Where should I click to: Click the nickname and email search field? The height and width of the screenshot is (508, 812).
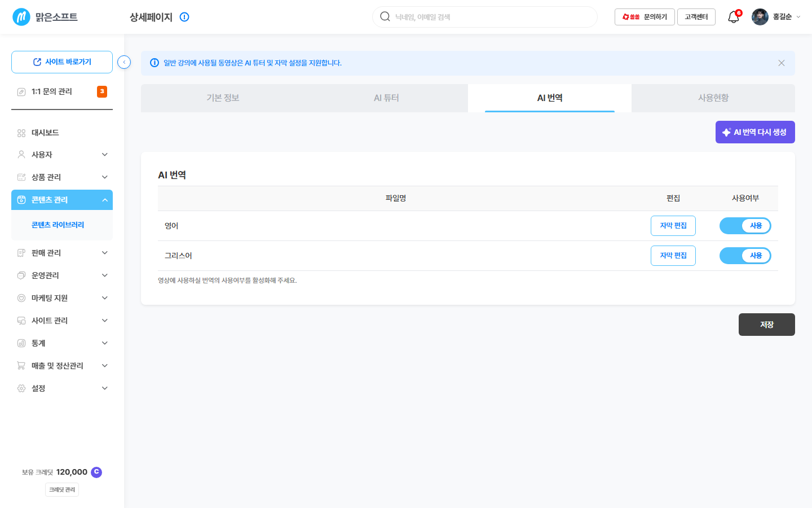pos(485,17)
